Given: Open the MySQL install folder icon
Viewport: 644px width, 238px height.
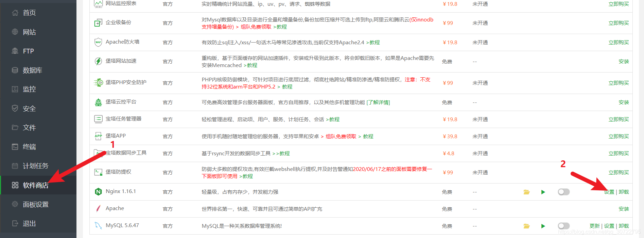Looking at the screenshot, I should pos(527,226).
